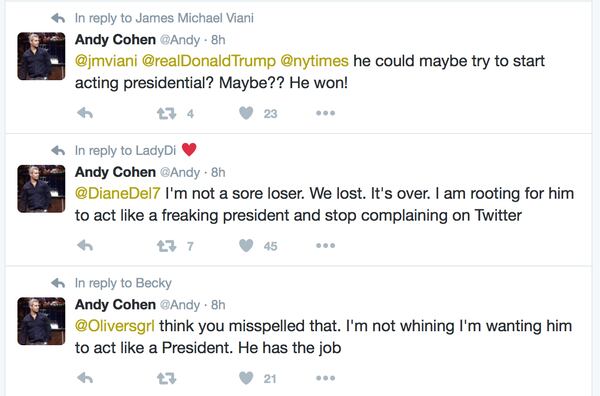
Task: Open more options on third tweet
Action: (326, 378)
